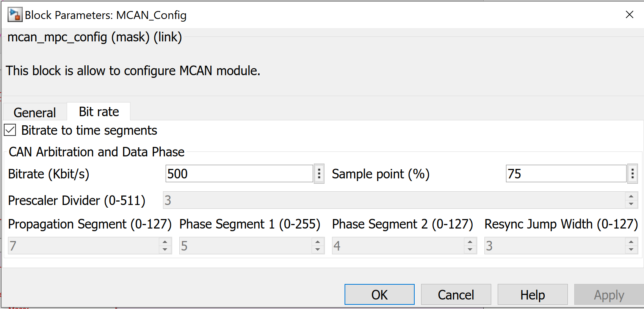Screen dimensions: 644x309
Task: Switch to the General tab
Action: pos(34,112)
